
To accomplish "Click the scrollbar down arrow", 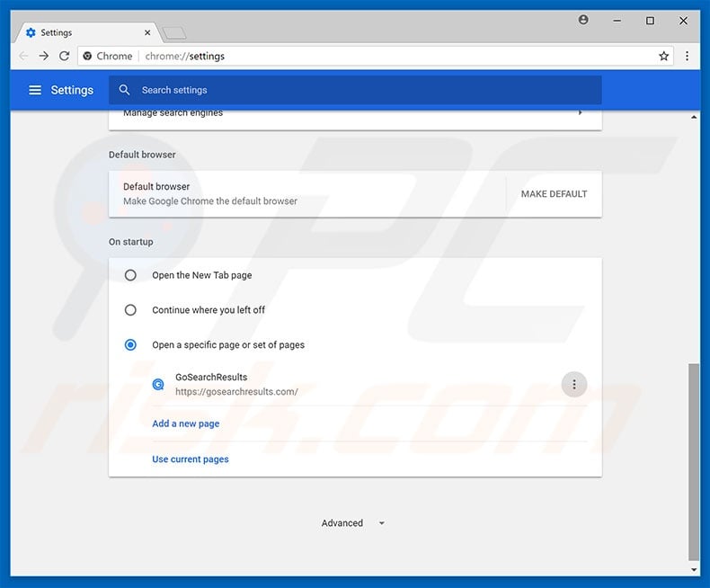I will [x=694, y=570].
